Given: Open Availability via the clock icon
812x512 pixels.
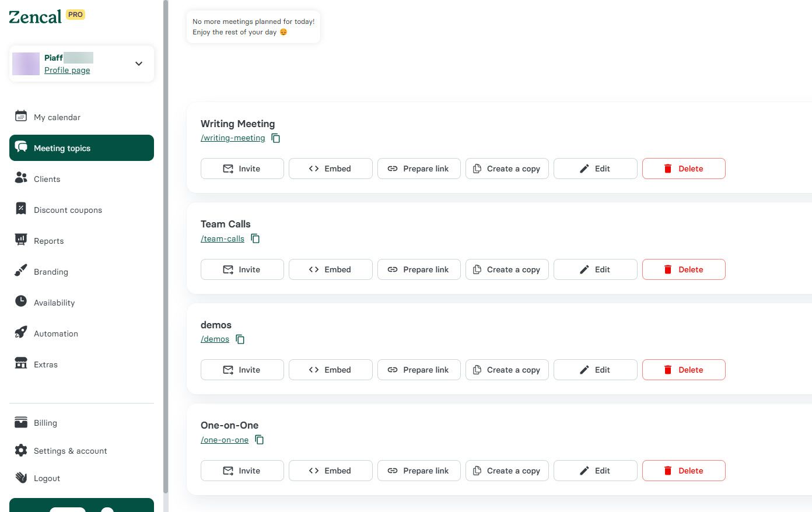Looking at the screenshot, I should 20,302.
